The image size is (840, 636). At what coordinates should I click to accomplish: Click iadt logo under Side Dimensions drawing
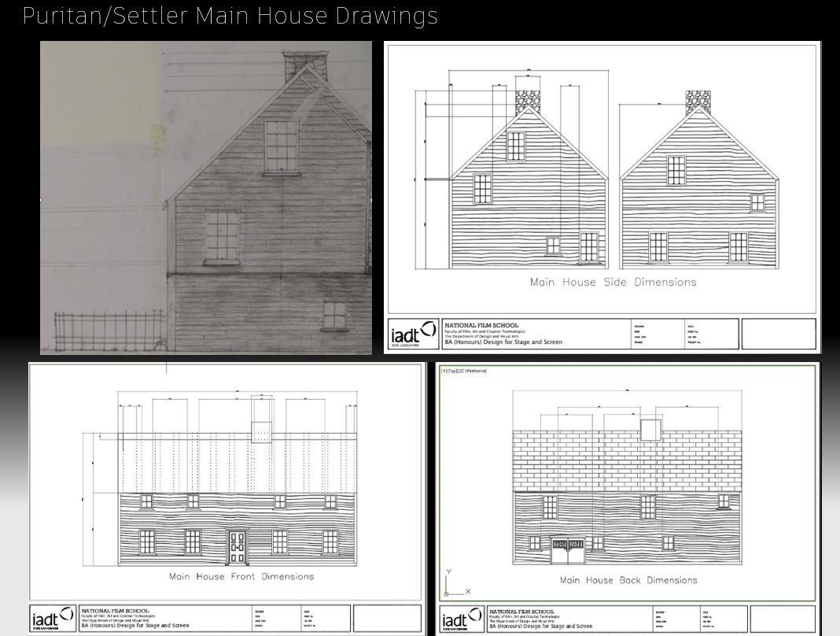pyautogui.click(x=413, y=335)
